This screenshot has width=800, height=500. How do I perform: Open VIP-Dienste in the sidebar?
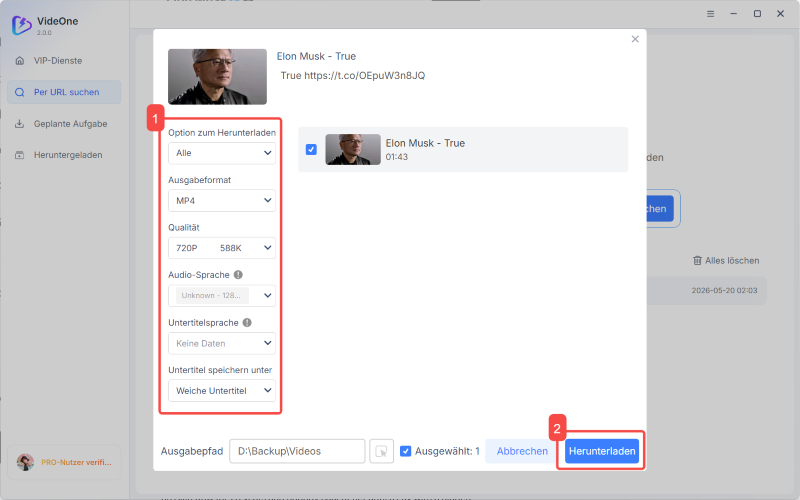(x=64, y=61)
